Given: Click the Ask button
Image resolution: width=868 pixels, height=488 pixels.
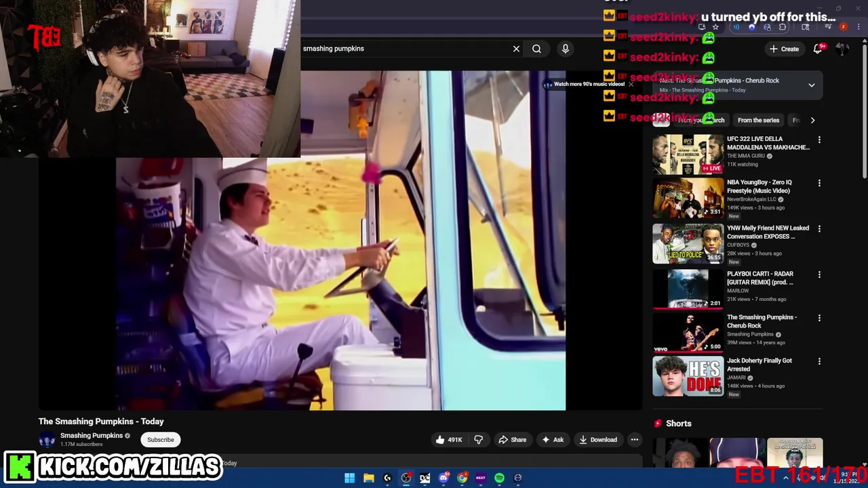Looking at the screenshot, I should click(552, 440).
